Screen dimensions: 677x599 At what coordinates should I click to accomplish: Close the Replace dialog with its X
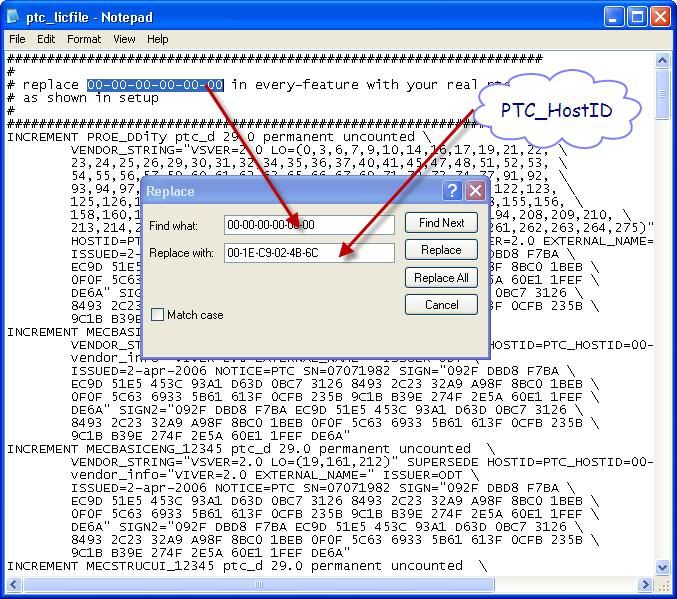pyautogui.click(x=475, y=190)
